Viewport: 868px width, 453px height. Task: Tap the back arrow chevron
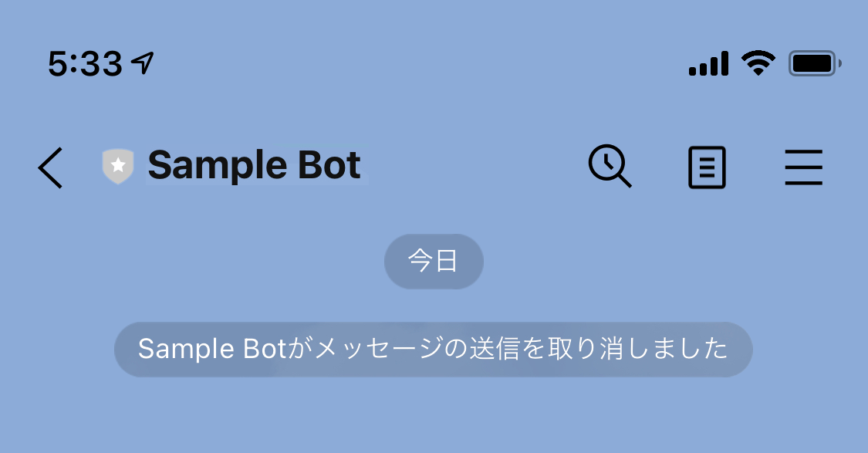click(50, 167)
